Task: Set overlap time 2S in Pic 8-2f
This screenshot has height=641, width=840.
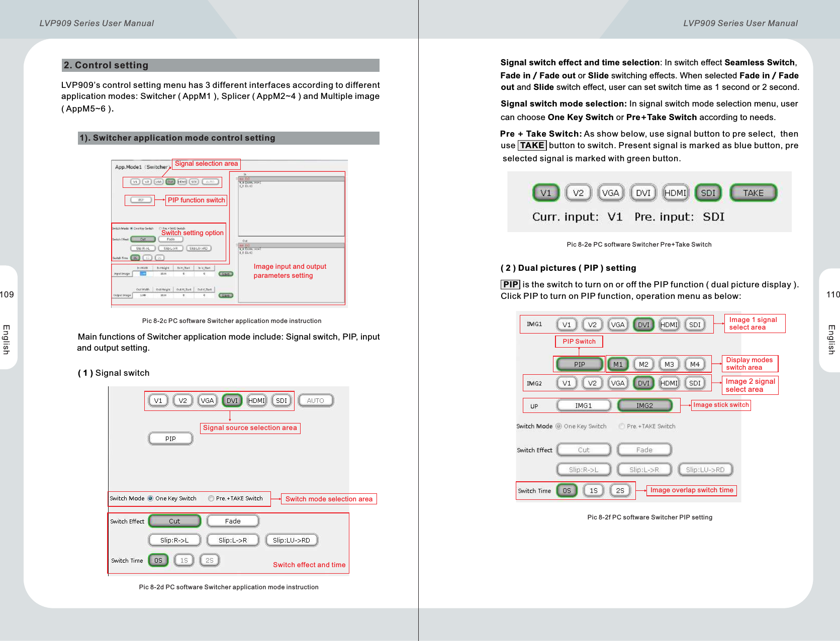Action: point(620,490)
